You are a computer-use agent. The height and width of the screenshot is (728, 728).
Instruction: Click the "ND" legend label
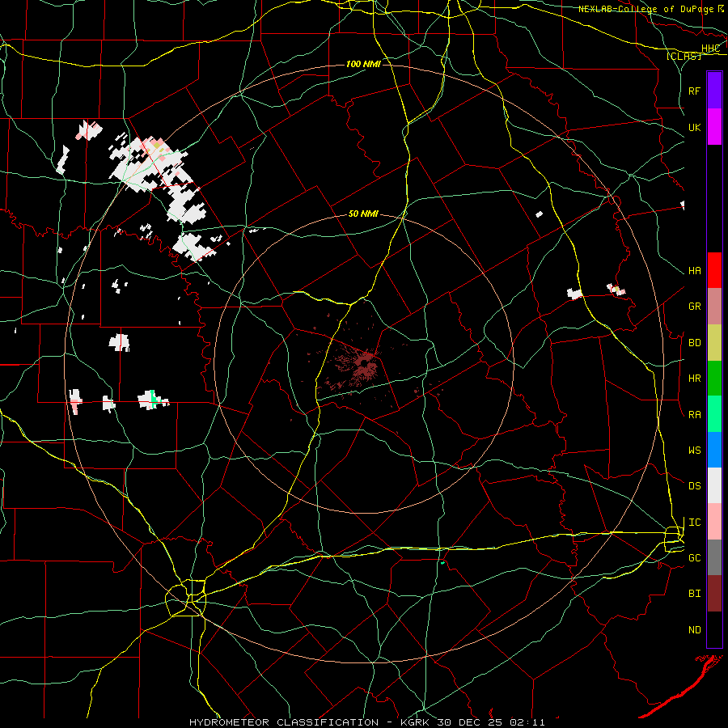[x=694, y=630]
